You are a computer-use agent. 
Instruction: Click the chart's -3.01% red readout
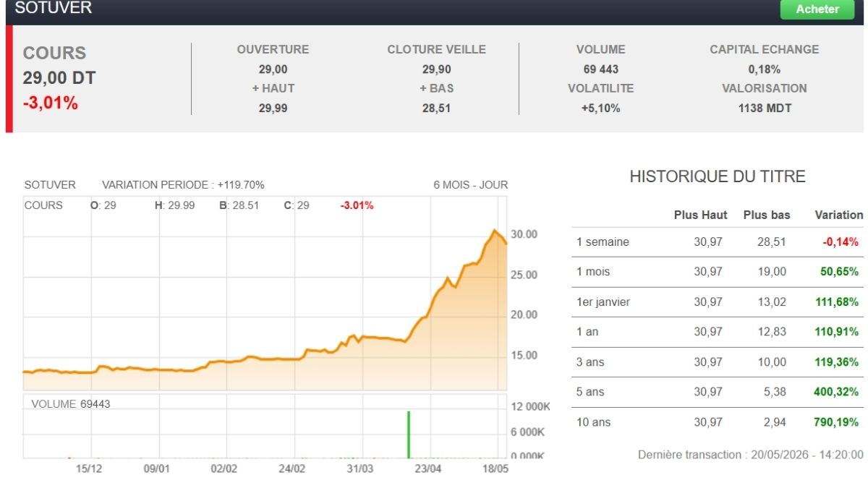click(x=357, y=205)
